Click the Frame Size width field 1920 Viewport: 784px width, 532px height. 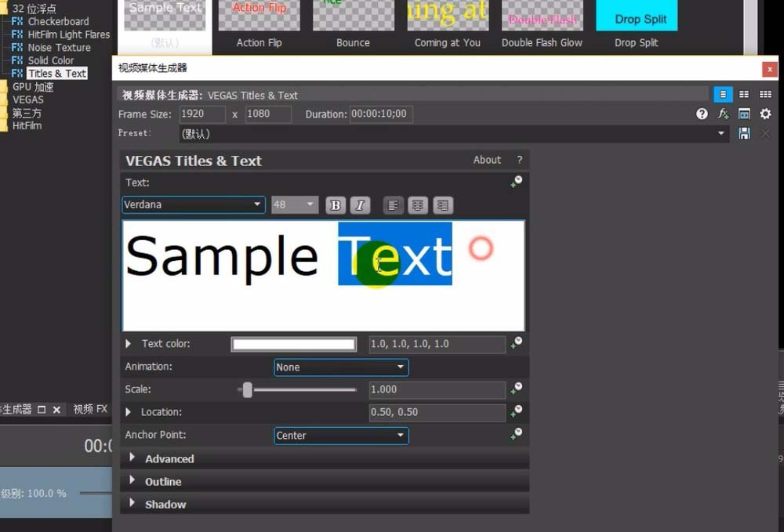coord(202,114)
